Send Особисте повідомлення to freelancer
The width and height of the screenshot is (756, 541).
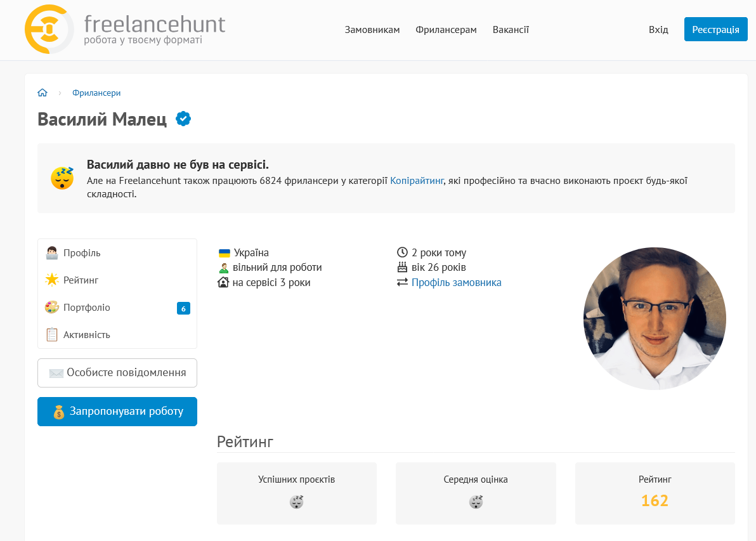[117, 373]
